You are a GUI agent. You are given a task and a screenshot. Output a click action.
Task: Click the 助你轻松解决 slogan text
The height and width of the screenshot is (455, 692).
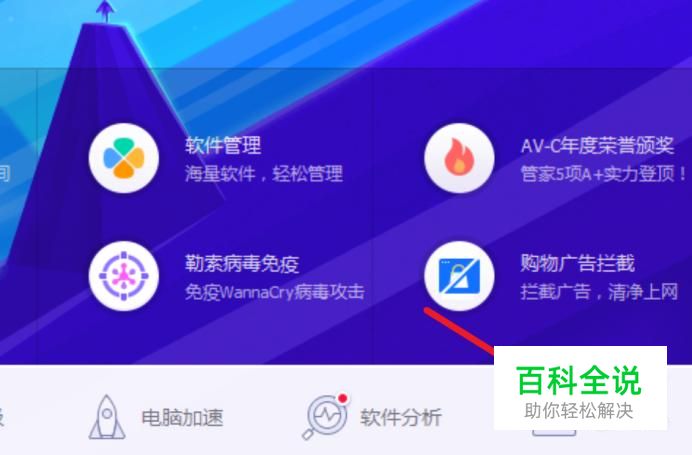click(x=579, y=411)
